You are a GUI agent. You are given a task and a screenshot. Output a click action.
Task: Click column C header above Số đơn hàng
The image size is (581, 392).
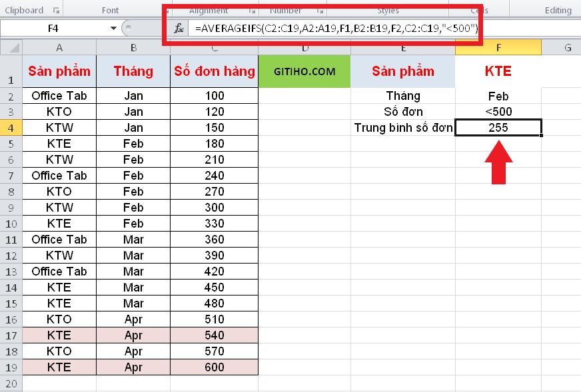click(214, 48)
